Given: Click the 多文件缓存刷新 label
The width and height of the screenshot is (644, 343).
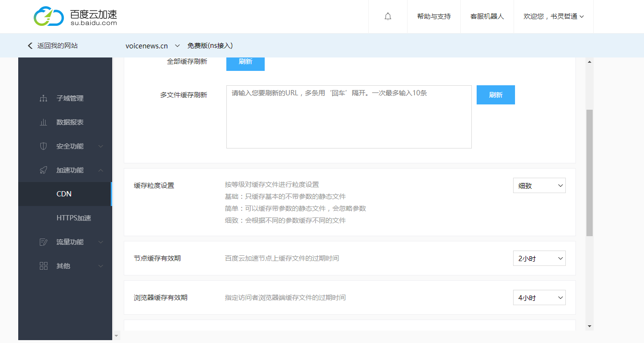Looking at the screenshot, I should (184, 95).
